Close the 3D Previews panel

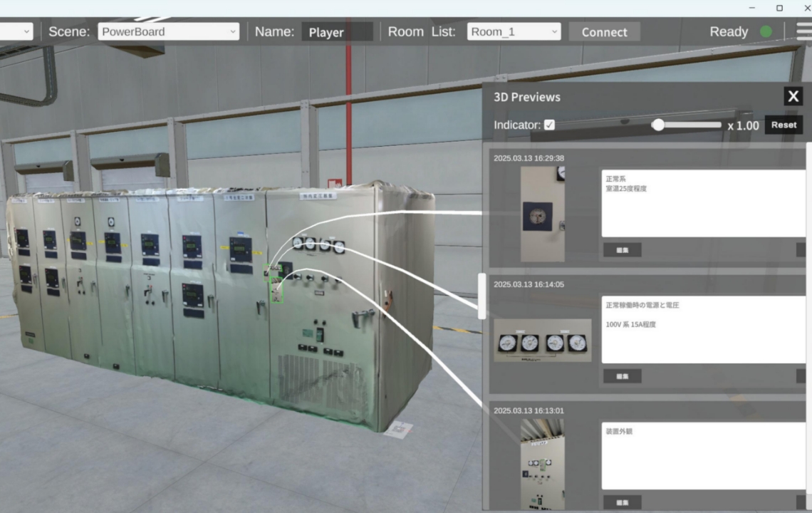793,97
